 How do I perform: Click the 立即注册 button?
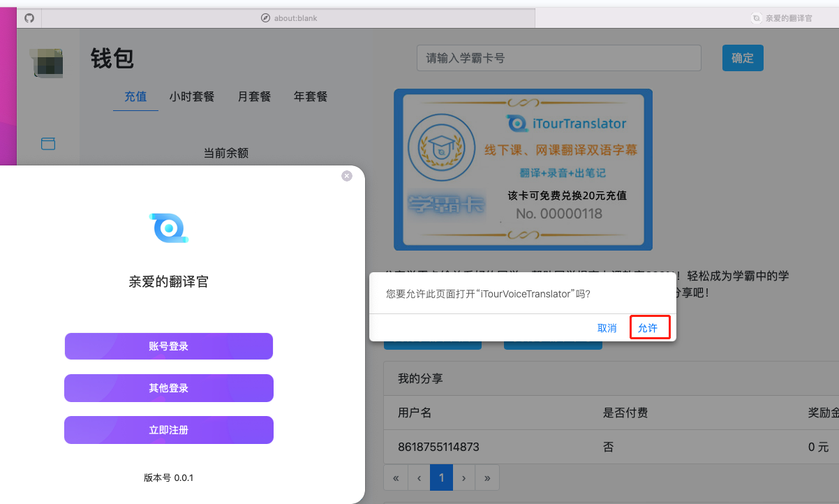tap(168, 430)
